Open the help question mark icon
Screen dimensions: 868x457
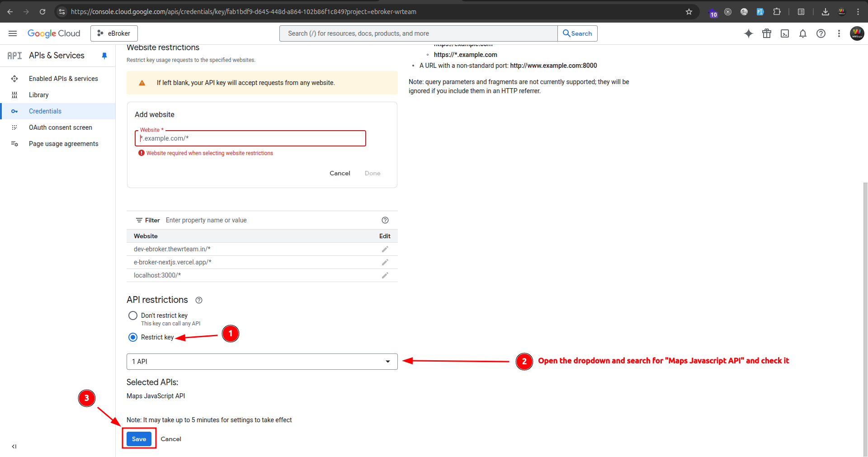pos(821,33)
